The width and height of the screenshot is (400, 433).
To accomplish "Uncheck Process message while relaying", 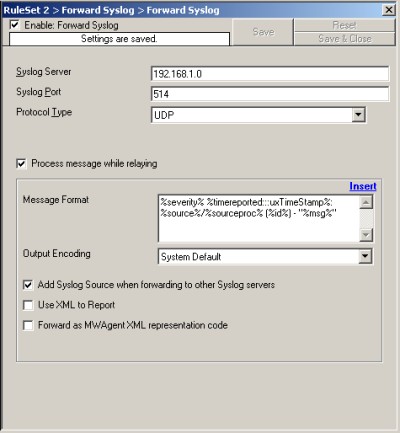I will pyautogui.click(x=21, y=164).
